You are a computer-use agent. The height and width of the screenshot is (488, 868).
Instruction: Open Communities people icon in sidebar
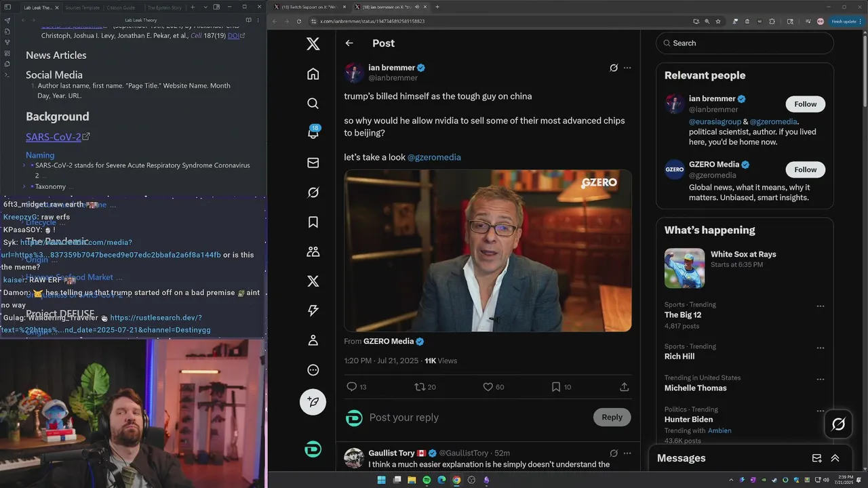(x=313, y=251)
